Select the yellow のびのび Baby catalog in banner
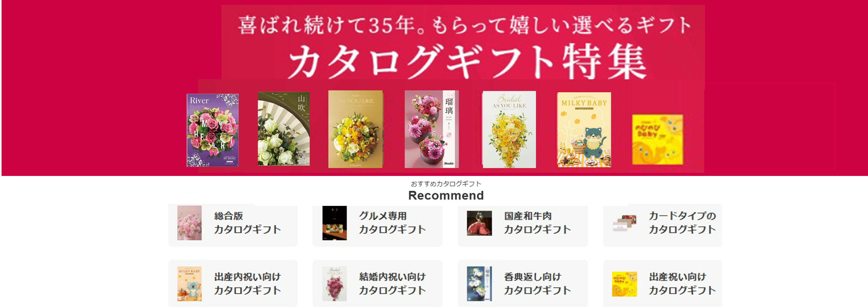 [657, 139]
